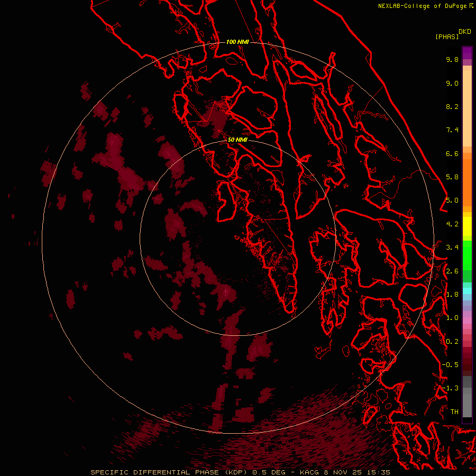The image size is (476, 476).
Task: Pick the yellow band on the color scale
Action: (467, 226)
